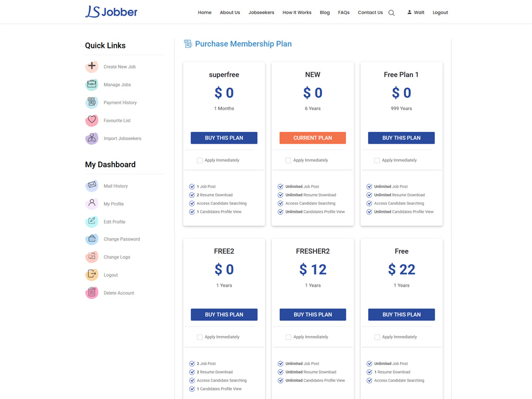The height and width of the screenshot is (399, 532).
Task: Buy the Free Plan 1 plan
Action: (x=401, y=138)
